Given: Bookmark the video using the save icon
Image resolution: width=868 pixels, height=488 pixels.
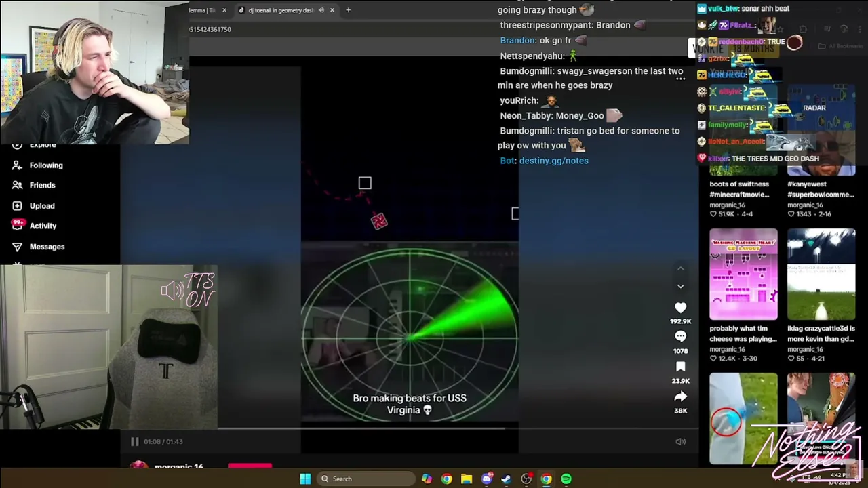Looking at the screenshot, I should pyautogui.click(x=680, y=367).
